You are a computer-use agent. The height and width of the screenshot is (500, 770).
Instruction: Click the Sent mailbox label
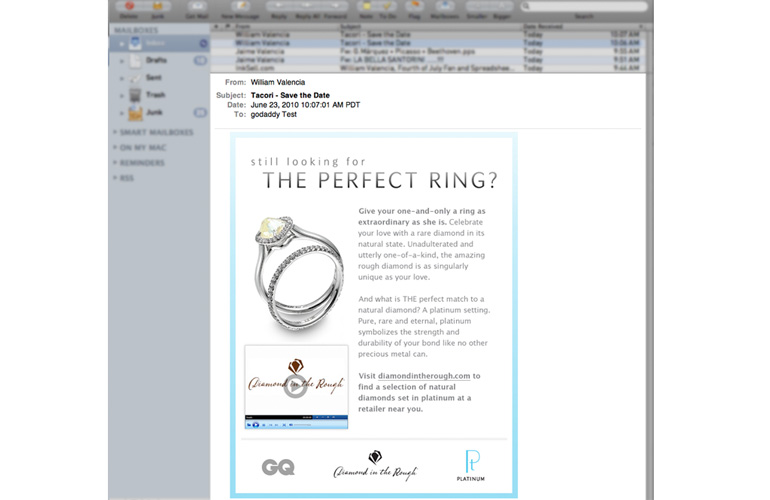(154, 78)
